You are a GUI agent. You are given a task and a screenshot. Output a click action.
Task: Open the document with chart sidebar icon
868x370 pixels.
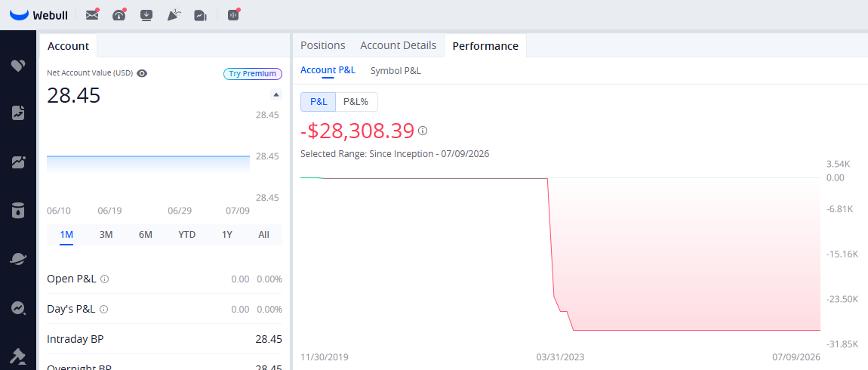[18, 113]
